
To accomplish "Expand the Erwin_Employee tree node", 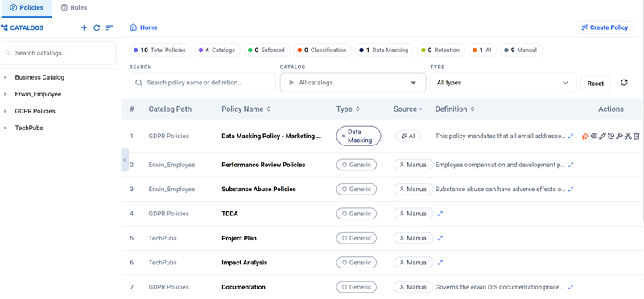I will tap(6, 94).
